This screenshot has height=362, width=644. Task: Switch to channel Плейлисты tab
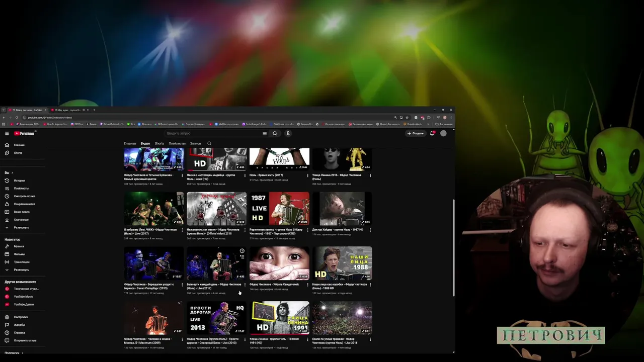(x=177, y=143)
